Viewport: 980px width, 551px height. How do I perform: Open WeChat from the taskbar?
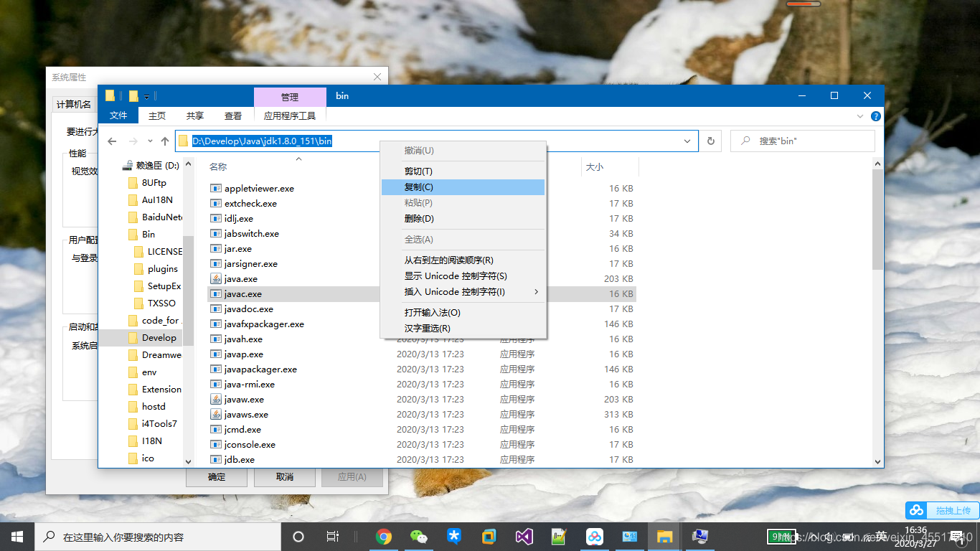point(418,537)
